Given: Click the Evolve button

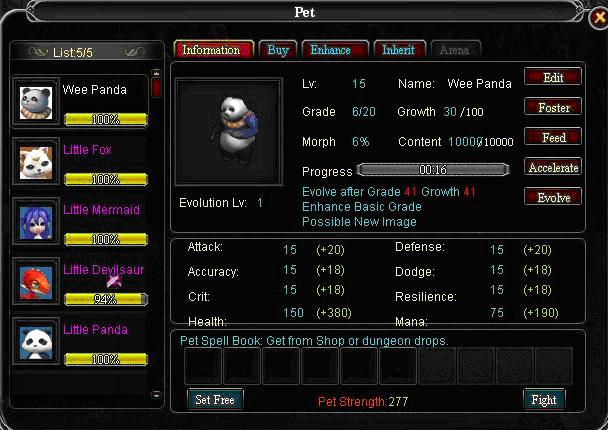Looking at the screenshot, I should 553,197.
